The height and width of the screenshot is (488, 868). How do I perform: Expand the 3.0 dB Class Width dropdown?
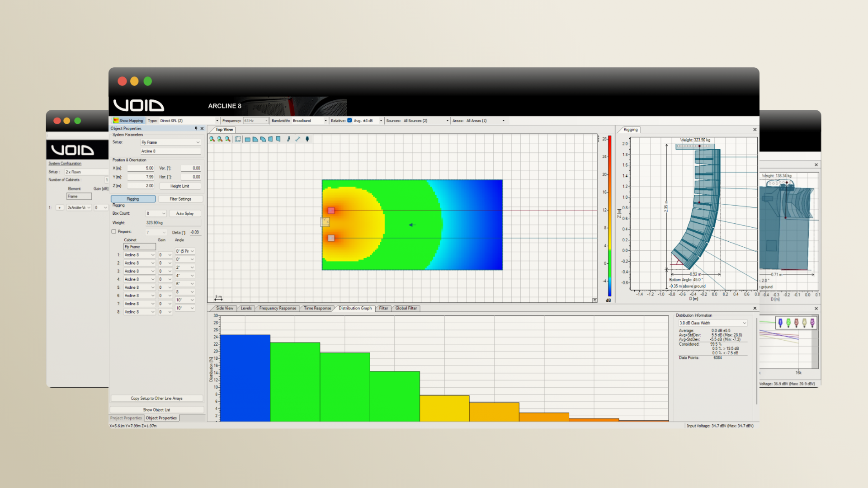click(x=712, y=323)
